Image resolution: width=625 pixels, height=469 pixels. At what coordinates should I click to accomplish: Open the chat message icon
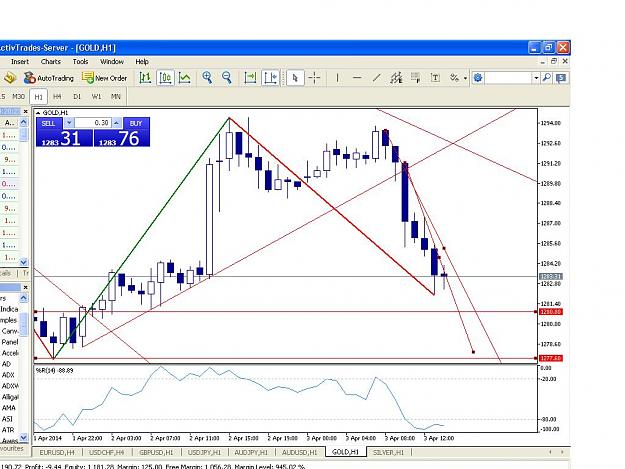(x=561, y=78)
